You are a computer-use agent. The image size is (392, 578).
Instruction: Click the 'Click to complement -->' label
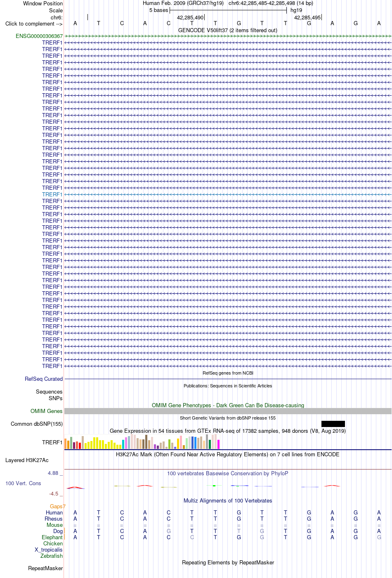coord(34,24)
